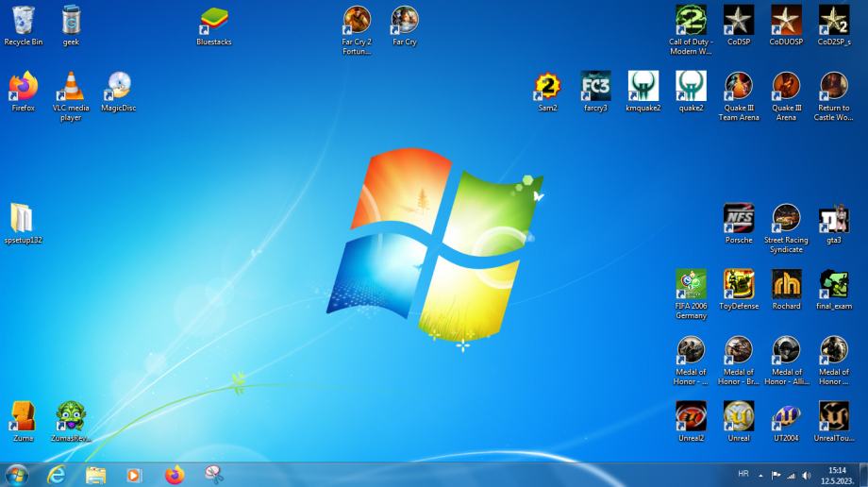
Task: Select the Unreal shortcut icon
Action: (x=739, y=422)
